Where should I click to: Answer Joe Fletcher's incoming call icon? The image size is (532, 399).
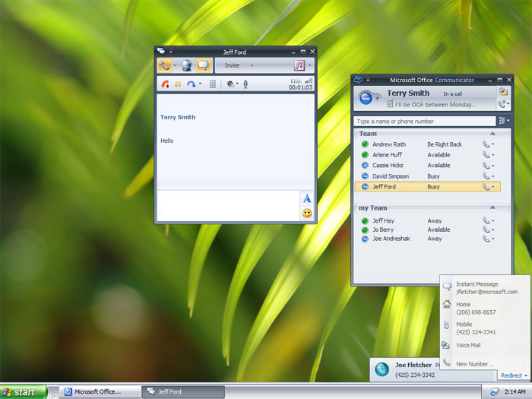(382, 369)
